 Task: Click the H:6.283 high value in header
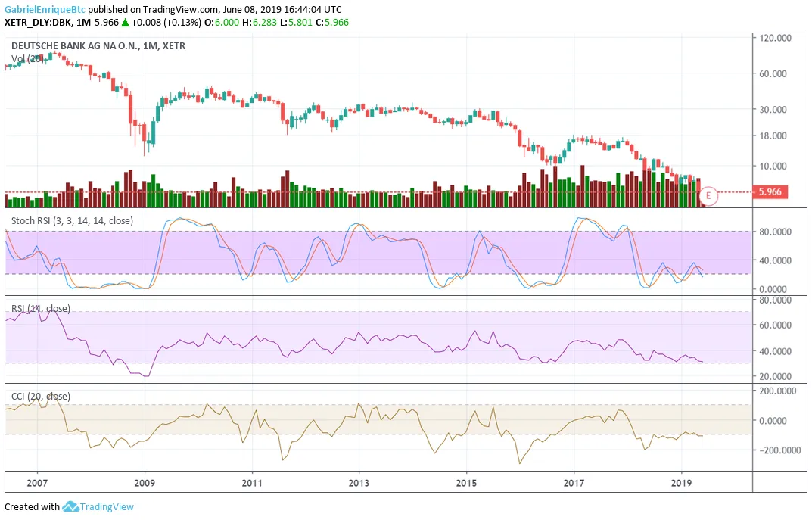(260, 22)
